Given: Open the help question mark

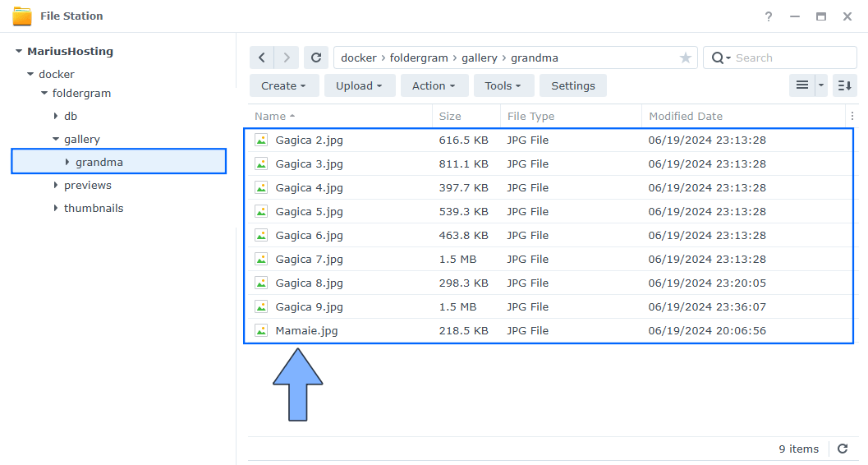Looking at the screenshot, I should (769, 16).
